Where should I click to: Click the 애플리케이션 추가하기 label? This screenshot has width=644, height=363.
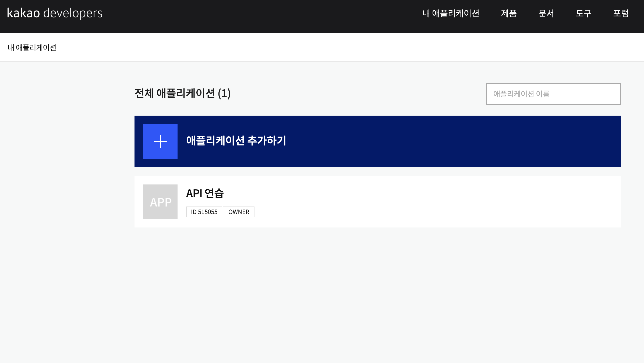[x=236, y=141]
